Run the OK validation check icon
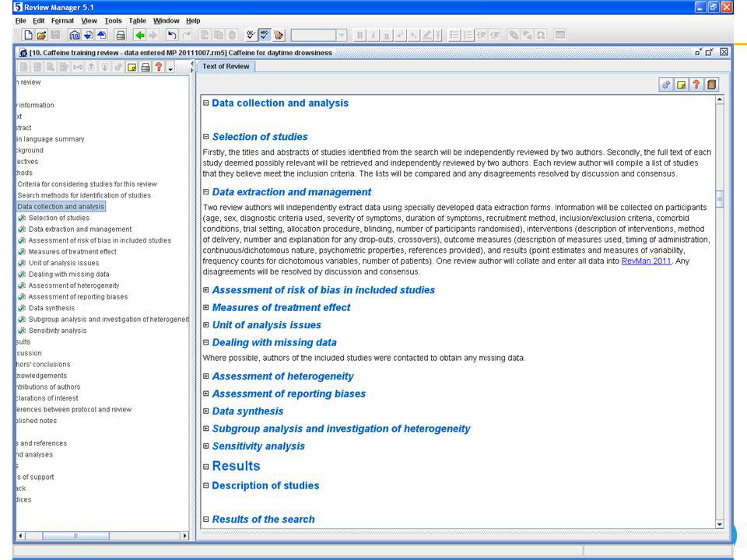The image size is (747, 560). click(x=251, y=35)
